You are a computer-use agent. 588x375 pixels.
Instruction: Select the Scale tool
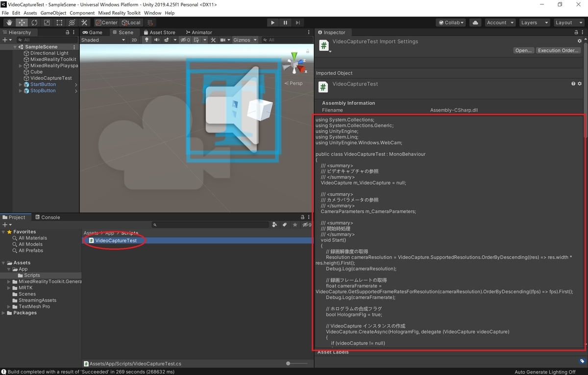pos(47,23)
